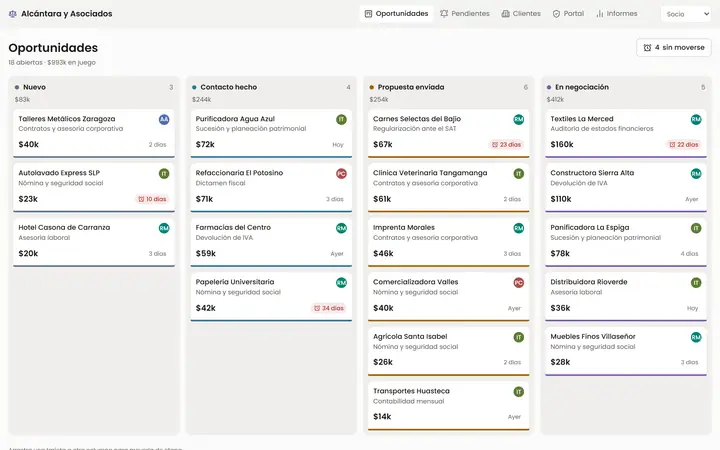Click the 4 sin moverse button
The width and height of the screenshot is (720, 450).
point(674,47)
